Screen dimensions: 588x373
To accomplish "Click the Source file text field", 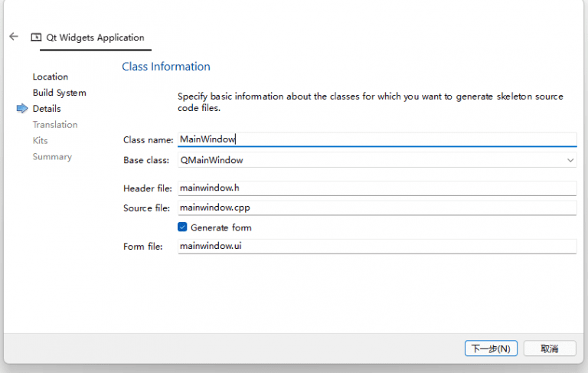I will click(x=376, y=208).
